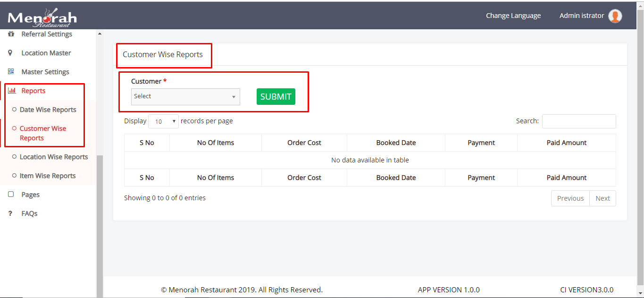Click the Next pagination button
The height and width of the screenshot is (298, 644).
[602, 198]
